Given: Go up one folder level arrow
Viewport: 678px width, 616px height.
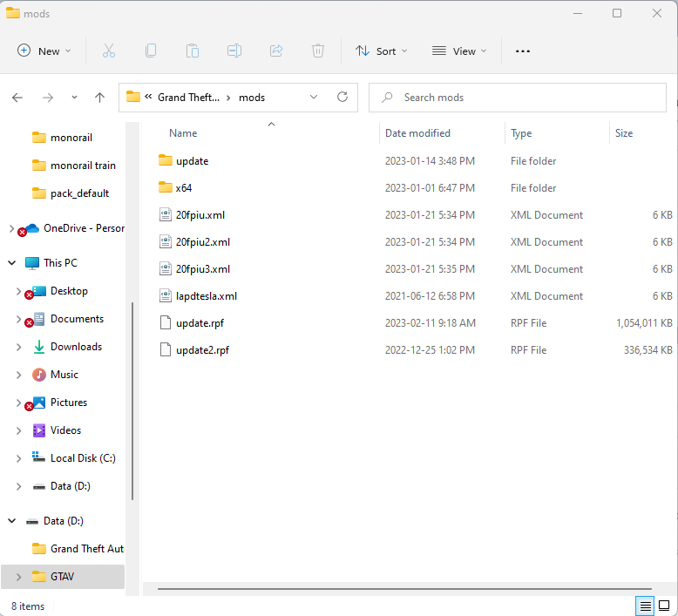Looking at the screenshot, I should [x=99, y=98].
